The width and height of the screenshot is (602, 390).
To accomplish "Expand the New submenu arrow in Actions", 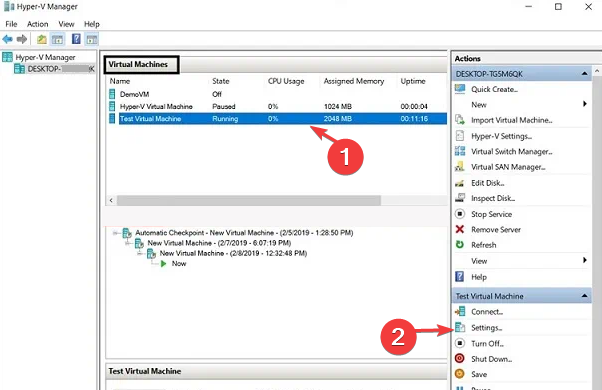I will pos(584,104).
